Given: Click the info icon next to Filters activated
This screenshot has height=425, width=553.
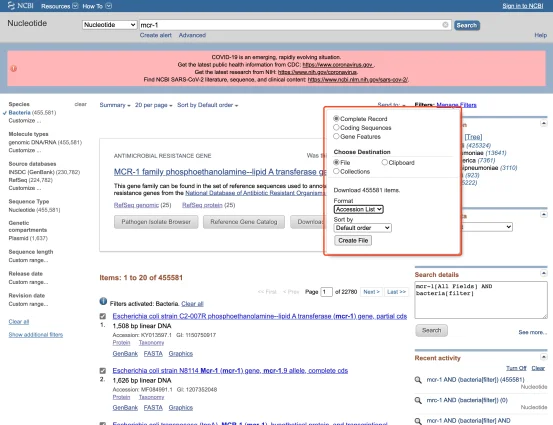Looking at the screenshot, I should point(103,301).
